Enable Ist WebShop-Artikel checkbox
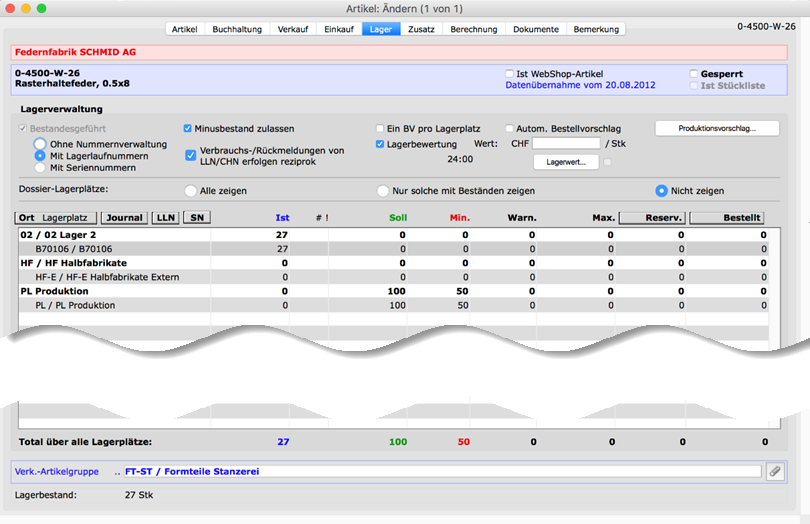 pyautogui.click(x=510, y=74)
